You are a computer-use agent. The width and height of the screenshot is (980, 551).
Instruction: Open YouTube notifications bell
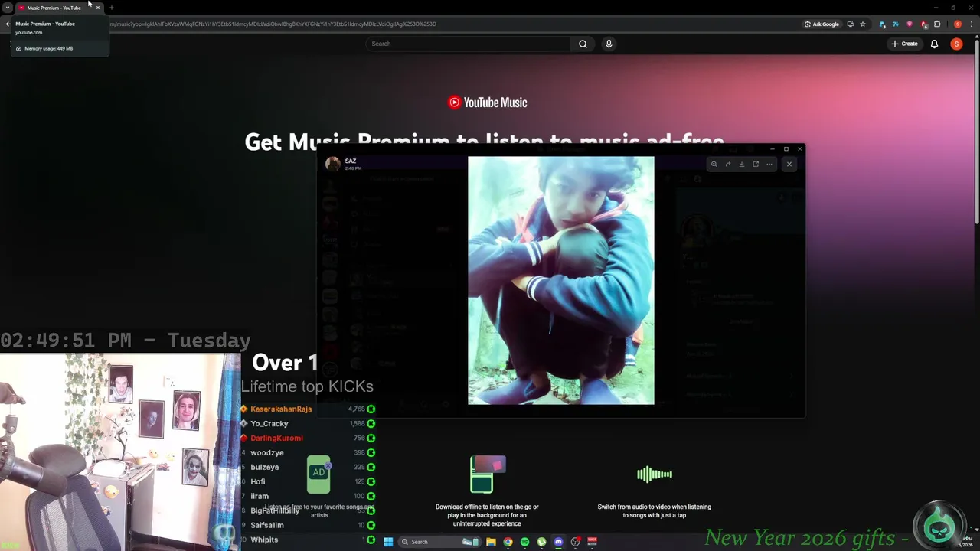pos(934,44)
